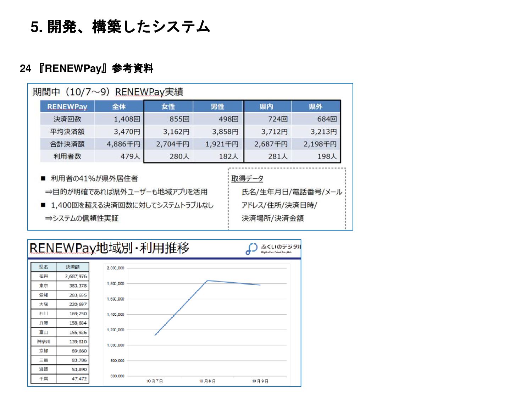Click the '大阪' prefecture cell
This screenshot has height=399, width=532.
(x=44, y=304)
